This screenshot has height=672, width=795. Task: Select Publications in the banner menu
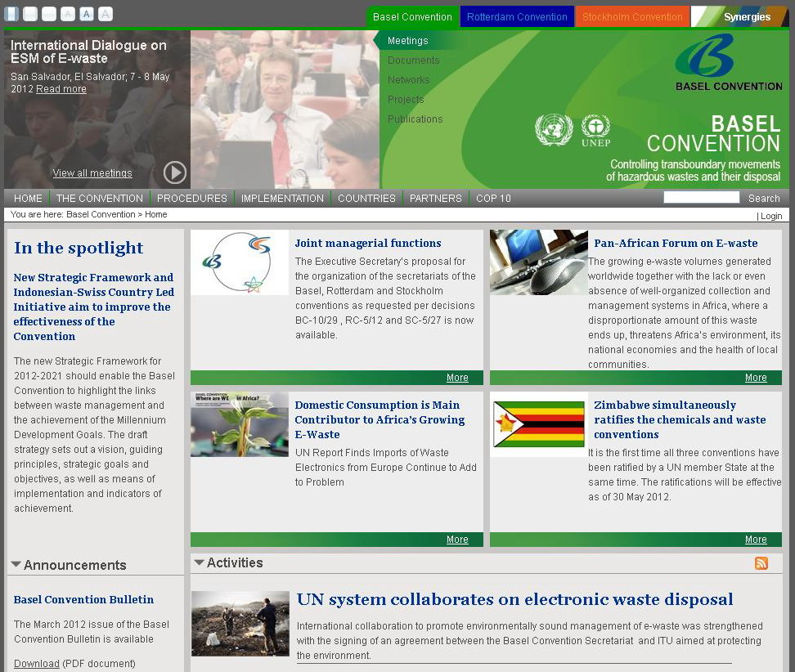(x=415, y=119)
